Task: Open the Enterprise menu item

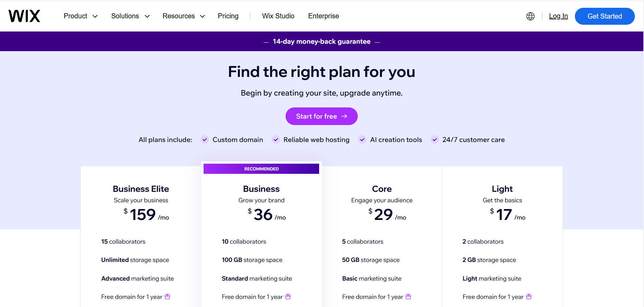Action: [x=323, y=16]
